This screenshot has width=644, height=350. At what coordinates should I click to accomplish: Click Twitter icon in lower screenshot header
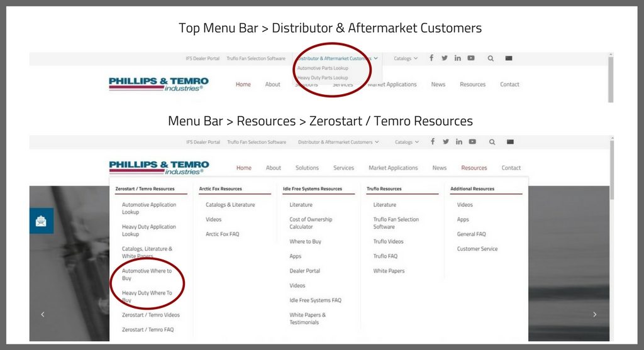point(446,141)
